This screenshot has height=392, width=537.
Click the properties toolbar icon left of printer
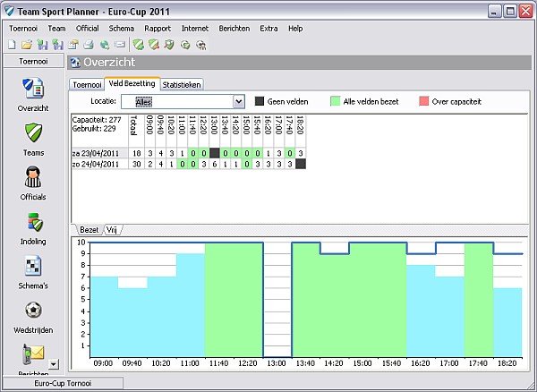click(x=73, y=45)
